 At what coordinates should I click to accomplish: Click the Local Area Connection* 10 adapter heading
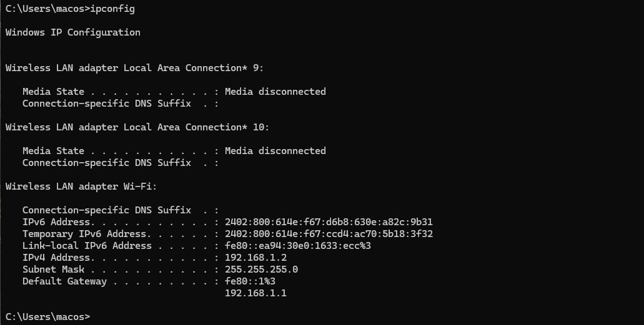tap(137, 127)
